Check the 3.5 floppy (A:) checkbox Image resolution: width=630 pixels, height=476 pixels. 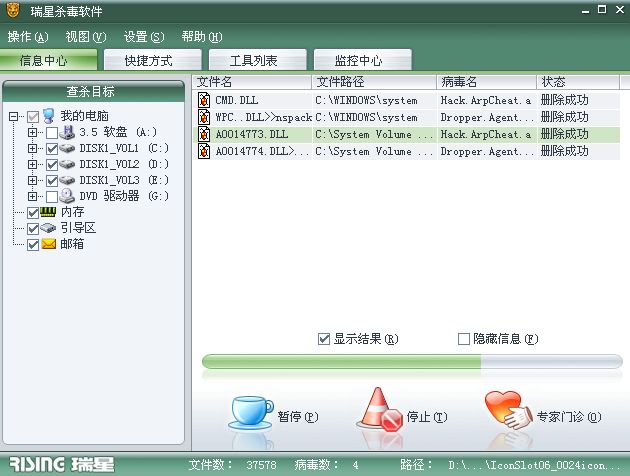point(52,132)
